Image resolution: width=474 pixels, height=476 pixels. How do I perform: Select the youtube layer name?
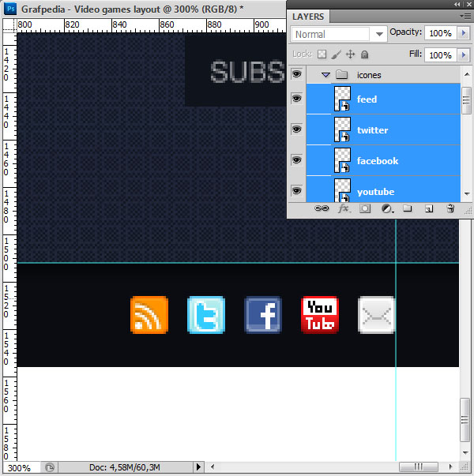point(376,192)
